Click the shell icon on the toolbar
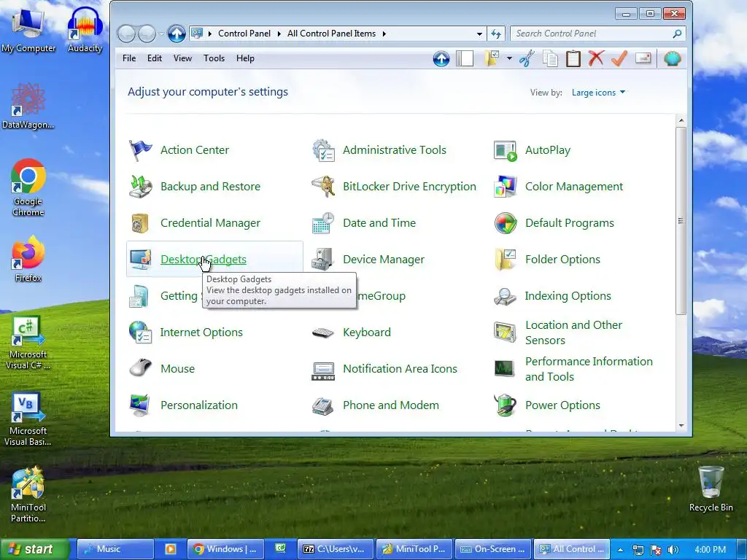The image size is (747, 560). tap(672, 58)
